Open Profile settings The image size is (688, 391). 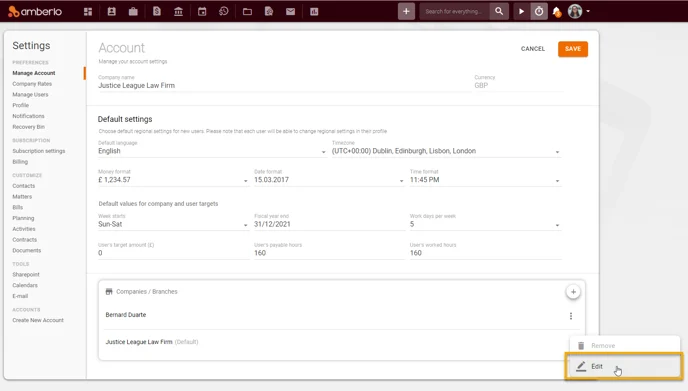[x=21, y=105]
